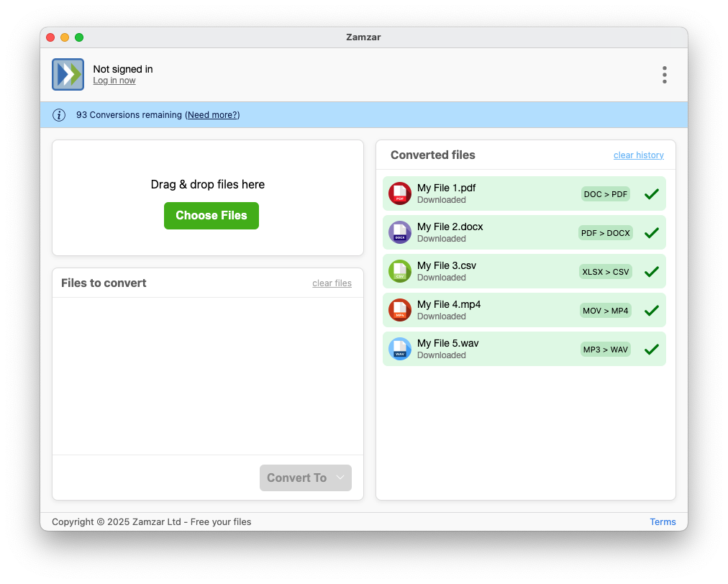This screenshot has height=584, width=728.
Task: Clear the converted files history
Action: coord(638,155)
